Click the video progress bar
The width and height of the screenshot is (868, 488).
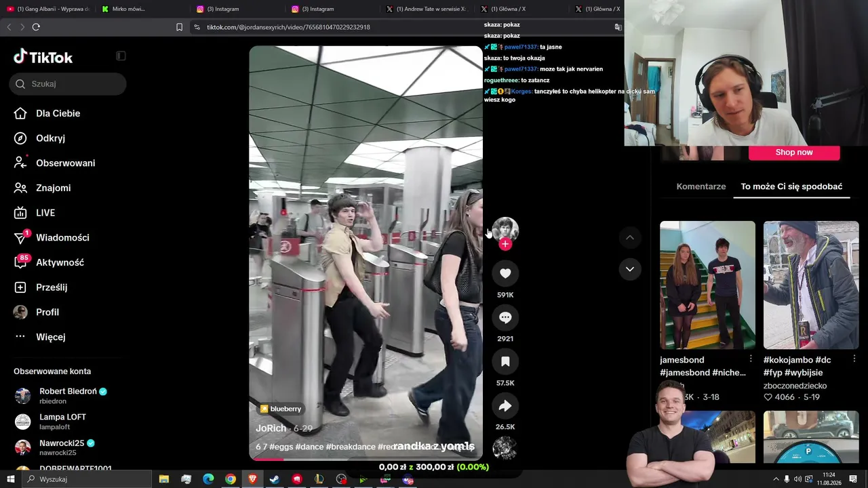click(366, 459)
